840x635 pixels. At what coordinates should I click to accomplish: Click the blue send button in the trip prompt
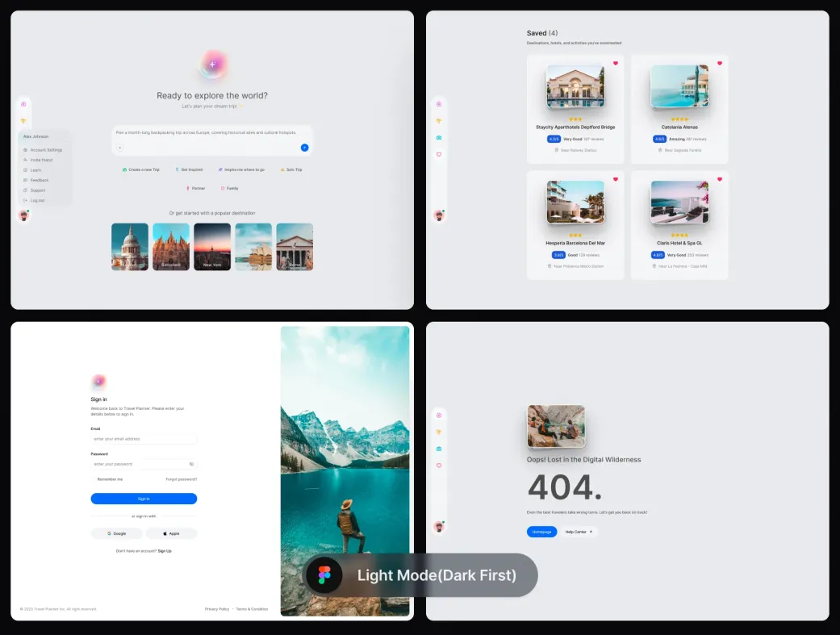pyautogui.click(x=304, y=148)
